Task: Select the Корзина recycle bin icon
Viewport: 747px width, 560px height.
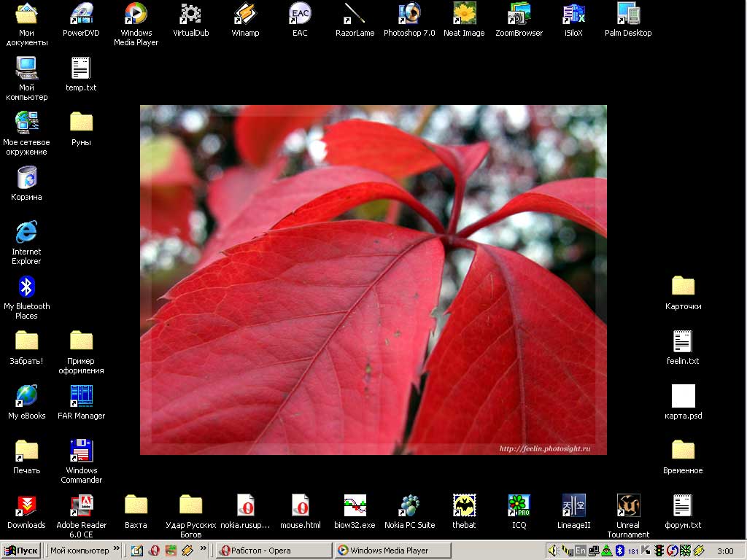Action: tap(26, 178)
